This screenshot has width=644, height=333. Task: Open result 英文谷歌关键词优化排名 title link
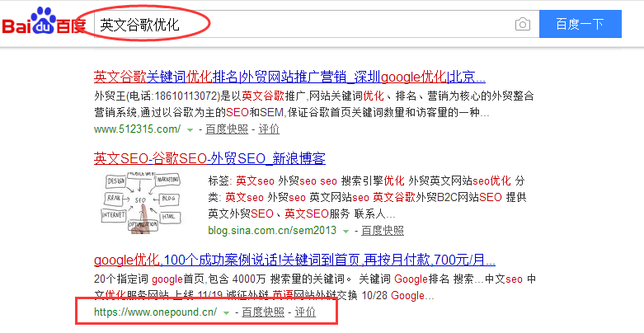(289, 77)
